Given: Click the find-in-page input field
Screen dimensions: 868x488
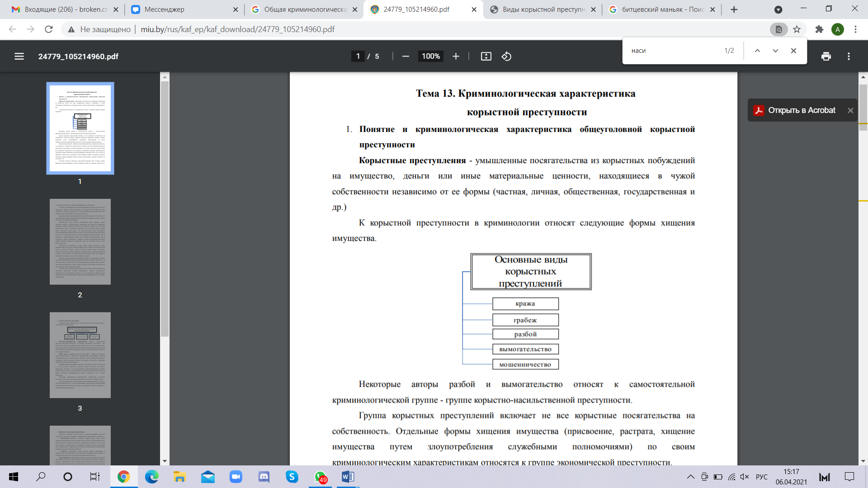Looking at the screenshot, I should click(x=674, y=51).
